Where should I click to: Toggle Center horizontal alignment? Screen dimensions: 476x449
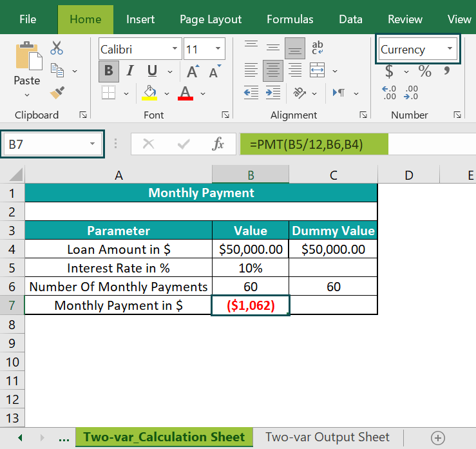coord(273,70)
